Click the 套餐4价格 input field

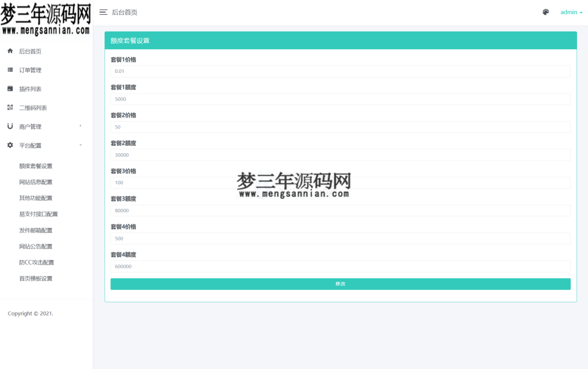click(x=341, y=239)
